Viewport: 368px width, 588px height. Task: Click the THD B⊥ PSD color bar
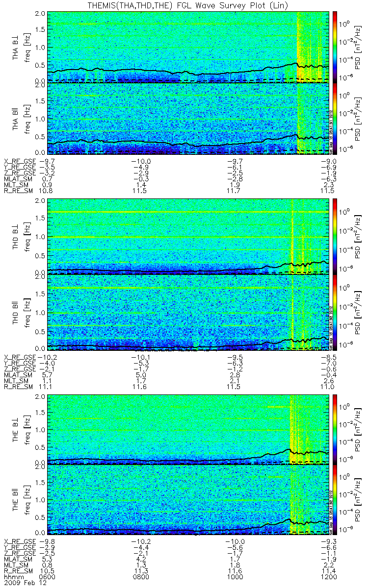(335, 236)
